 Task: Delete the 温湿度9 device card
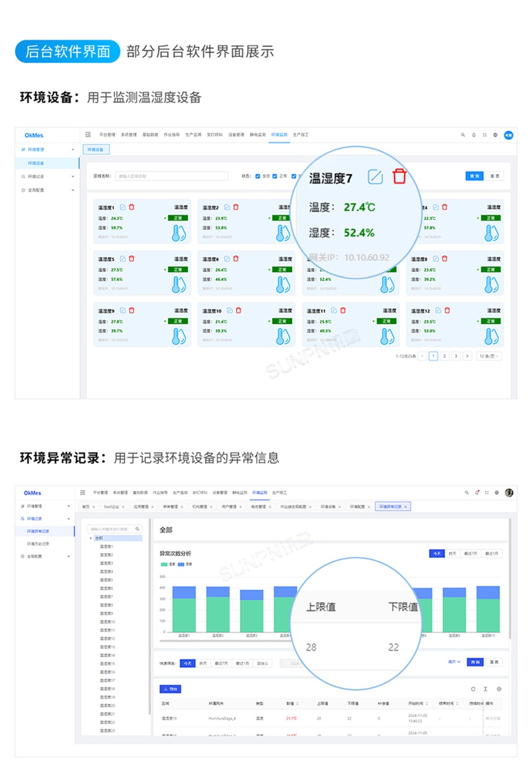click(x=131, y=311)
